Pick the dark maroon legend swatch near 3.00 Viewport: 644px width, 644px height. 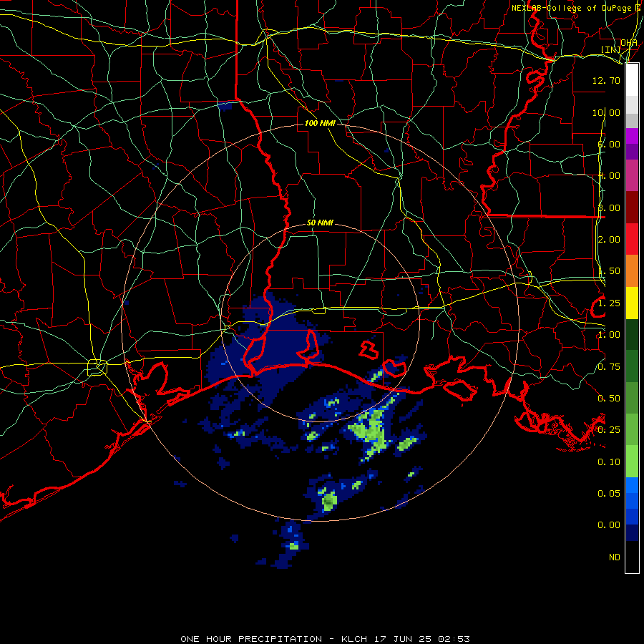(632, 208)
